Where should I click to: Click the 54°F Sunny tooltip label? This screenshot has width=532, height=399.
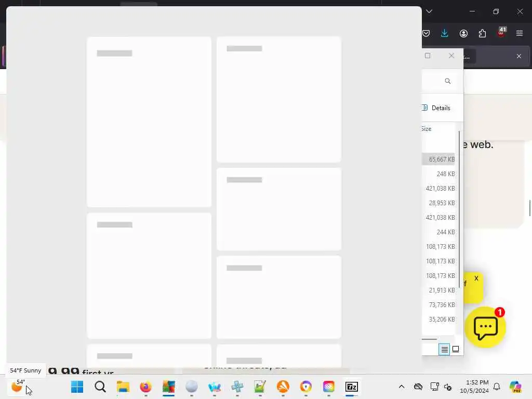25,370
